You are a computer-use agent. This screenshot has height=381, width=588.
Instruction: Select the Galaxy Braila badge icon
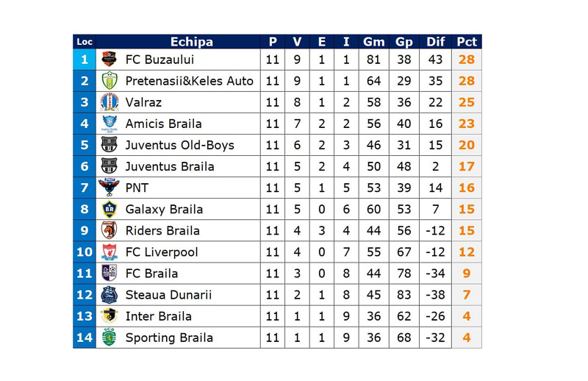pyautogui.click(x=109, y=209)
